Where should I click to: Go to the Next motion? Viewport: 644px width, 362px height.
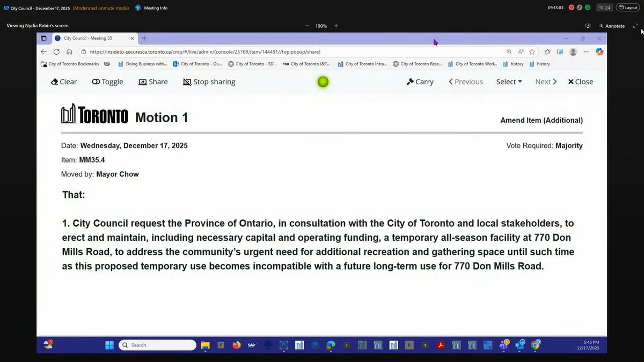[546, 82]
